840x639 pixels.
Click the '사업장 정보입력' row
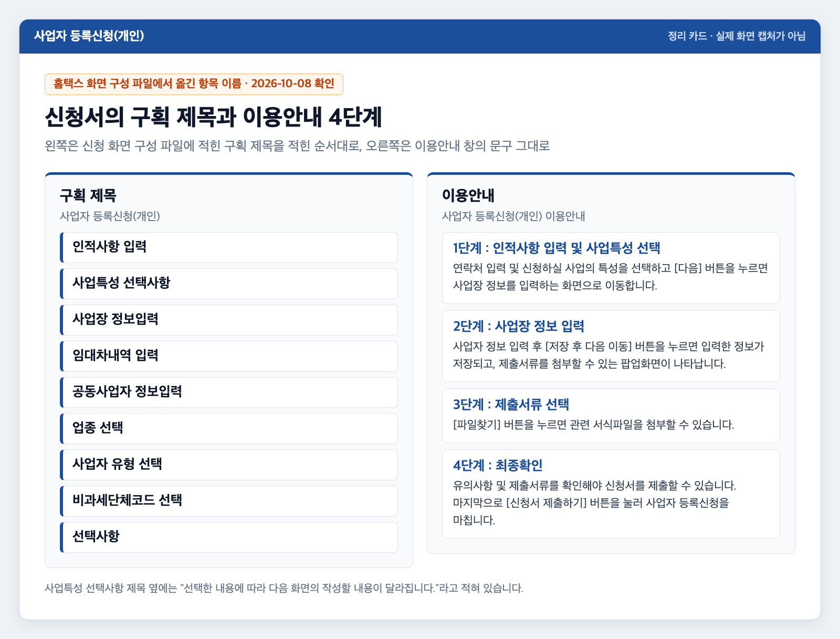[229, 320]
